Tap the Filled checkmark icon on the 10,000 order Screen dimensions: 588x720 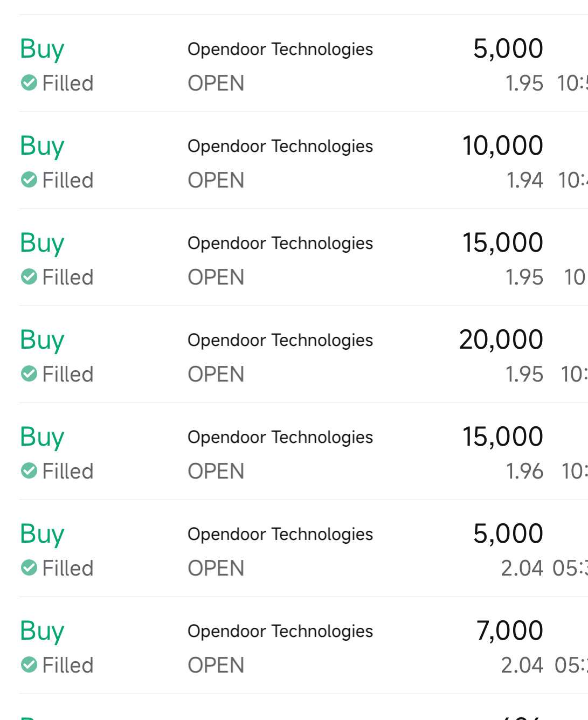click(29, 180)
